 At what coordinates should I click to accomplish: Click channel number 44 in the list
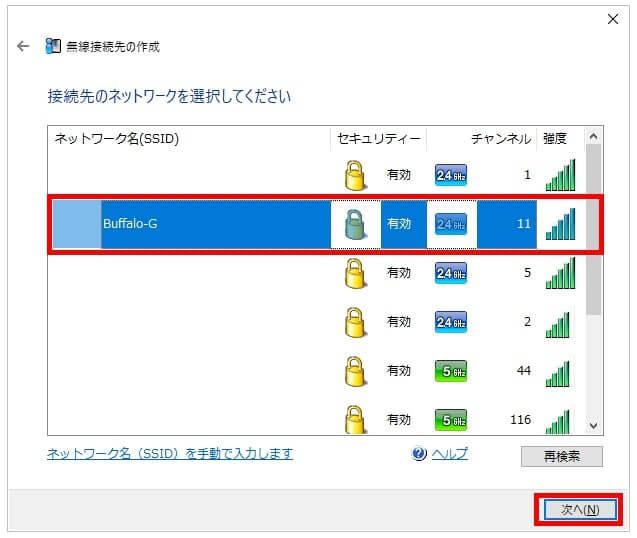524,371
